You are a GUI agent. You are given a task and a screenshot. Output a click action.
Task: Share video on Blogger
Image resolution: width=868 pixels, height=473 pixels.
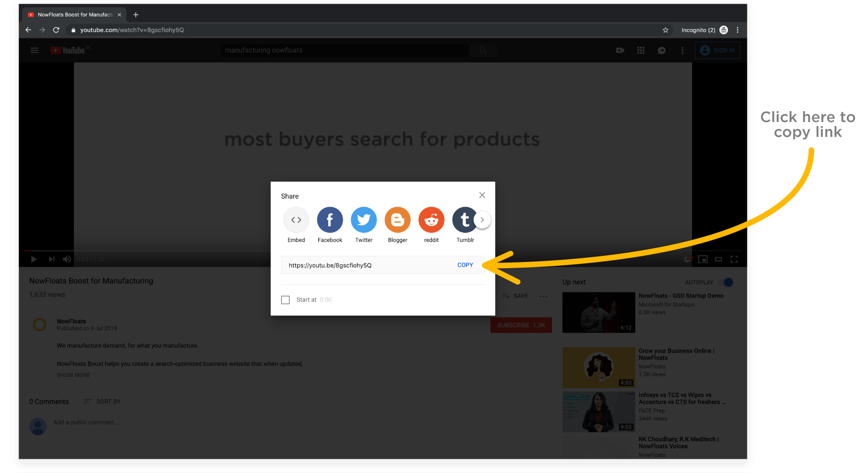[397, 219]
